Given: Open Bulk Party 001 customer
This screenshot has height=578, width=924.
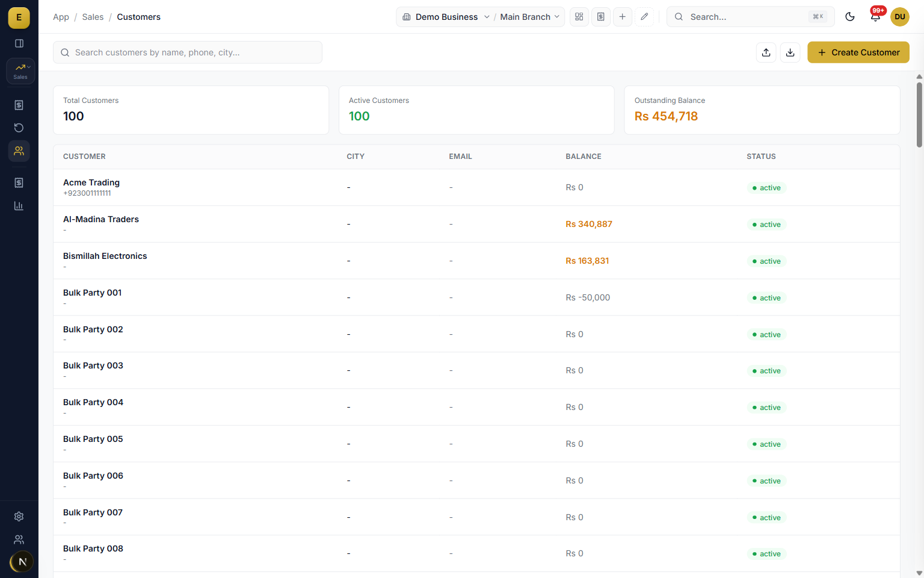Looking at the screenshot, I should [476, 297].
